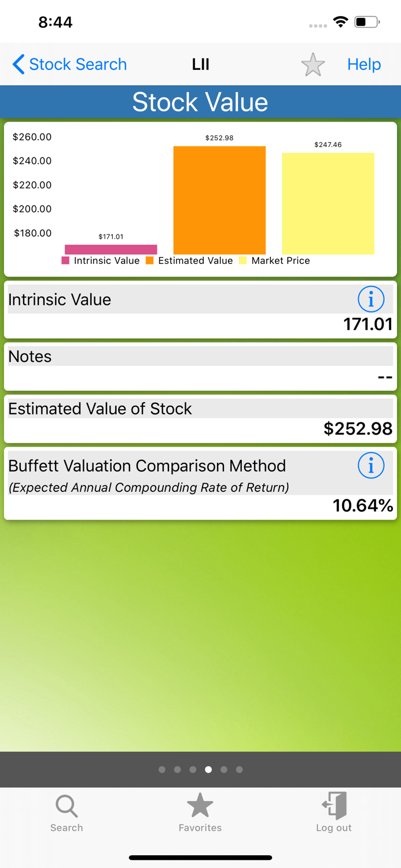
Task: Tap the back chevron next to Stock Search
Action: click(18, 64)
